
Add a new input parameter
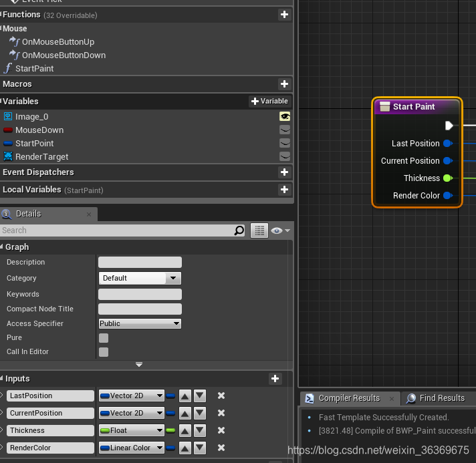click(x=275, y=379)
